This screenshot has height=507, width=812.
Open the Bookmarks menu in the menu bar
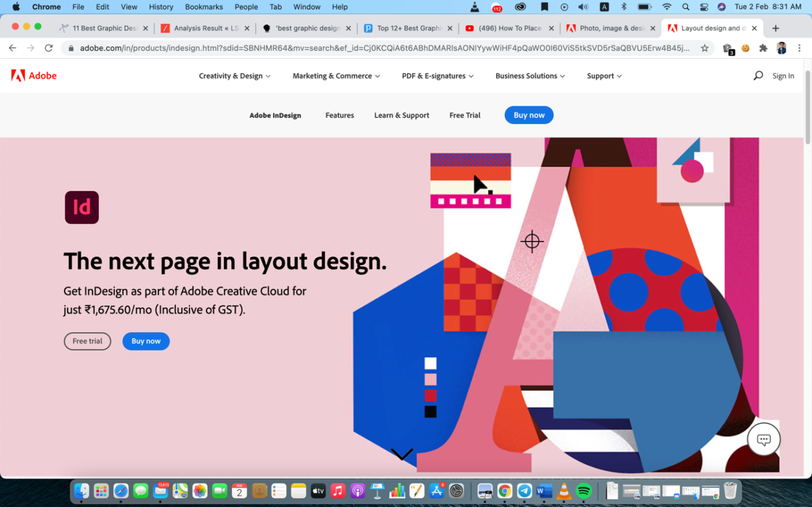click(x=203, y=7)
